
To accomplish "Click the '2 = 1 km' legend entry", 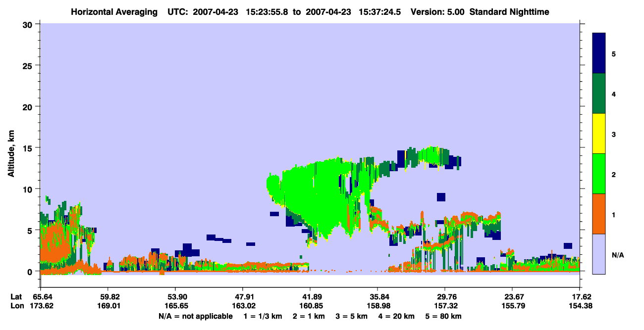I will click(309, 316).
